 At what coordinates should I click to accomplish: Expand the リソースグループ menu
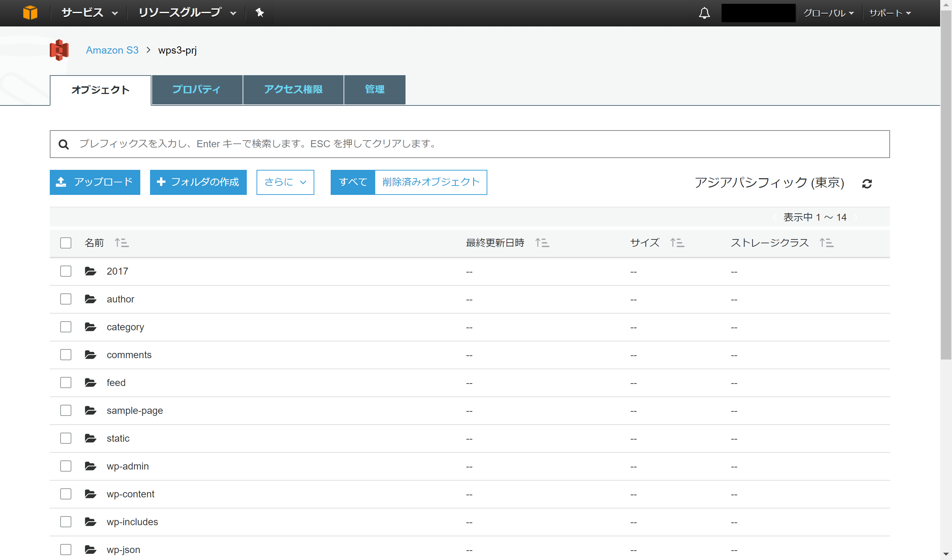click(x=187, y=13)
